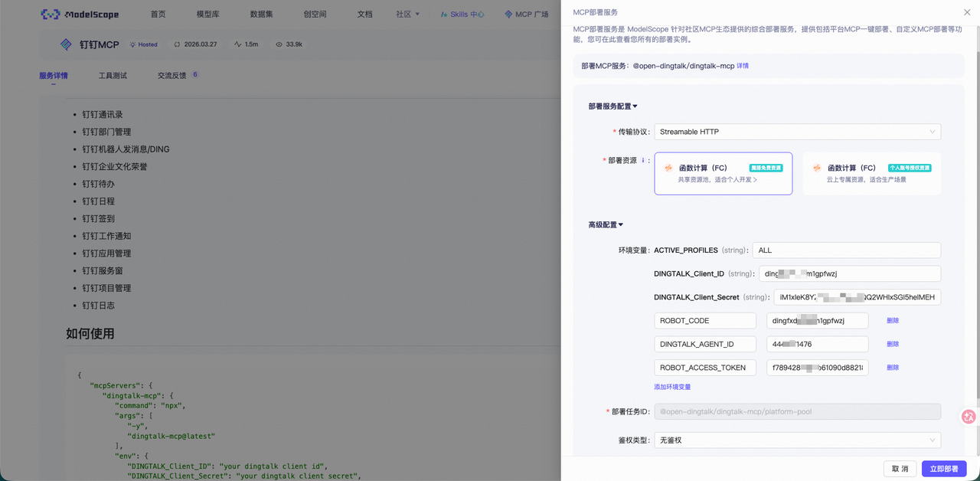Click the DINGTALK_Client_Secret value field

[857, 297]
